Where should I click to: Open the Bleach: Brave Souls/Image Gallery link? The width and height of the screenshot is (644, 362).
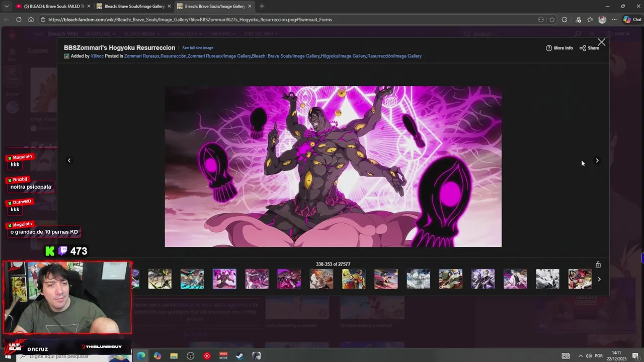point(286,56)
